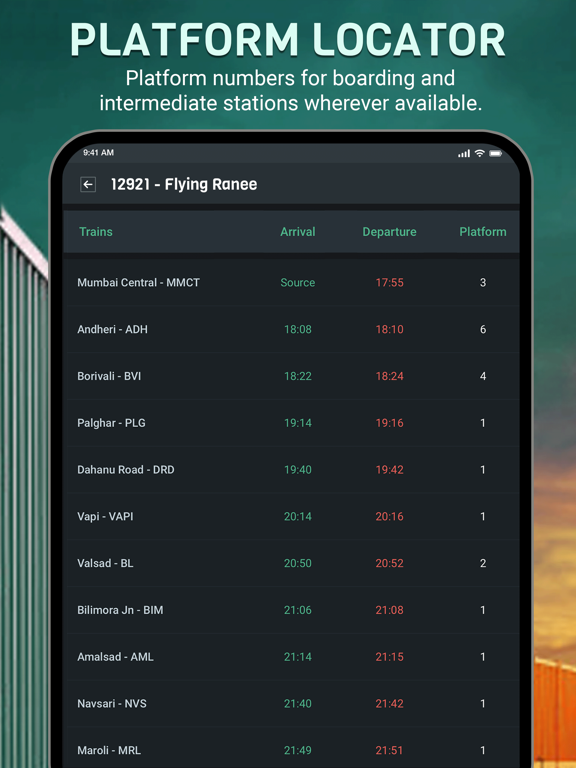Click departure time 18:24
This screenshot has height=768, width=576.
click(x=389, y=376)
